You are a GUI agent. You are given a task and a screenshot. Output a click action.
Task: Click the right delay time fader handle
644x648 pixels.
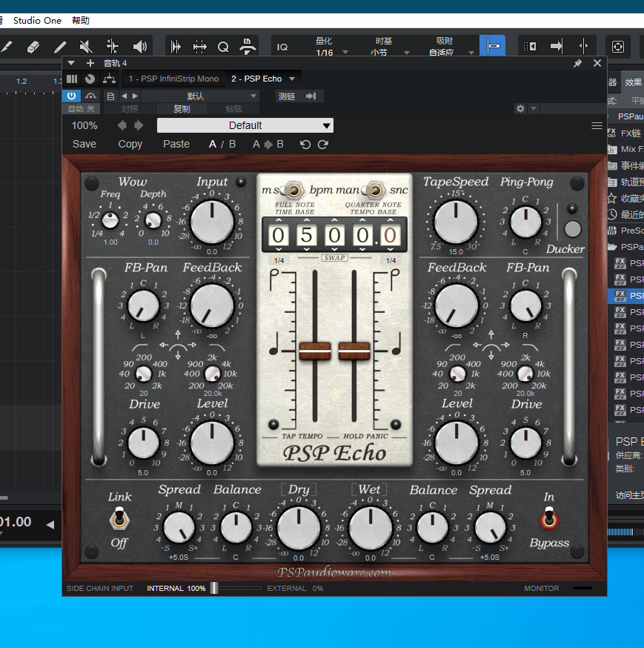(x=354, y=351)
